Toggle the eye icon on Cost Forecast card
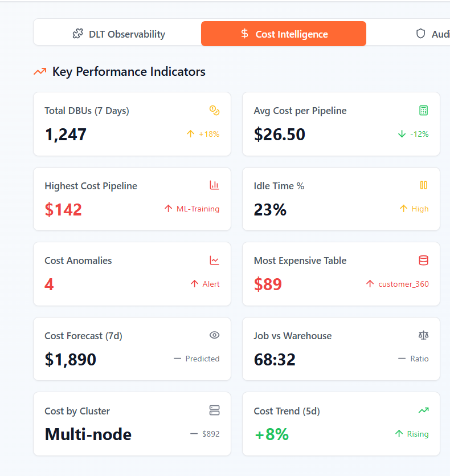This screenshot has height=476, width=450. [x=214, y=335]
